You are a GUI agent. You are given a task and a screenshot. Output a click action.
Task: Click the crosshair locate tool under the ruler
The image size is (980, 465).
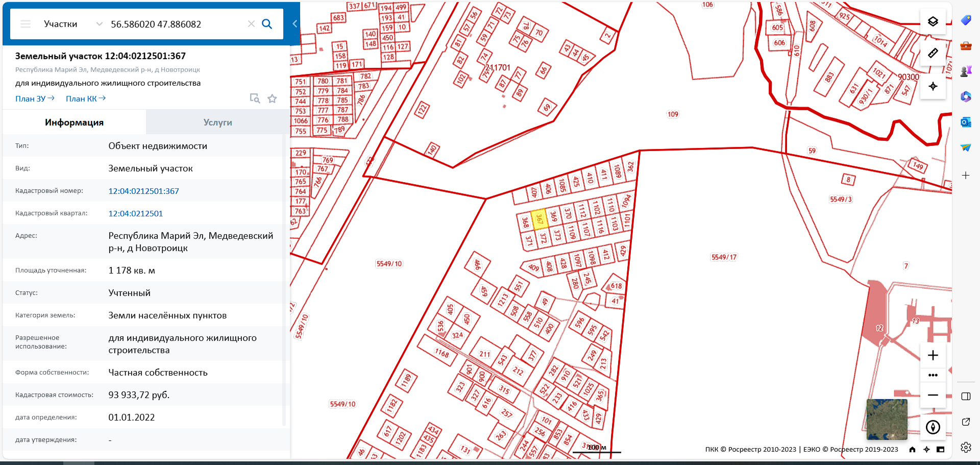pyautogui.click(x=933, y=86)
